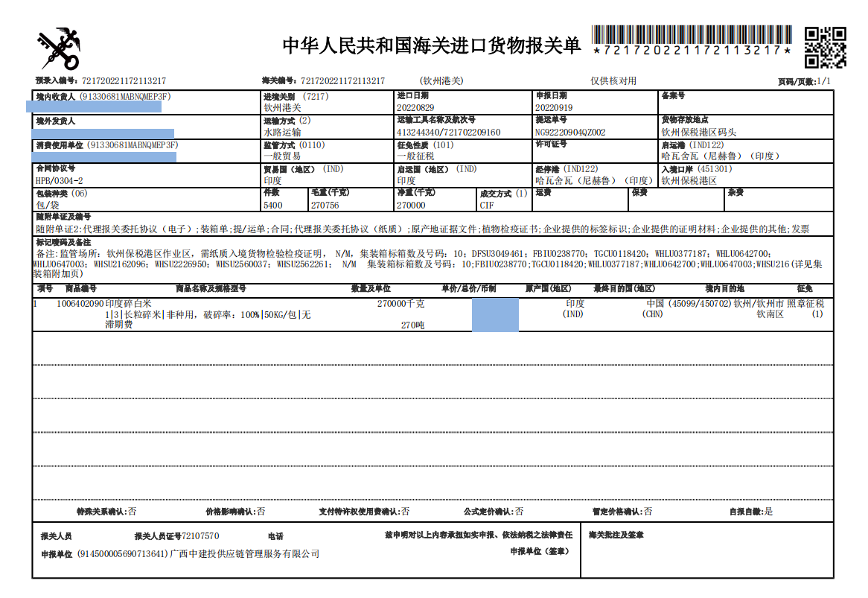Click the text 仅供核对用
This screenshot has height=598, width=868.
tap(613, 81)
